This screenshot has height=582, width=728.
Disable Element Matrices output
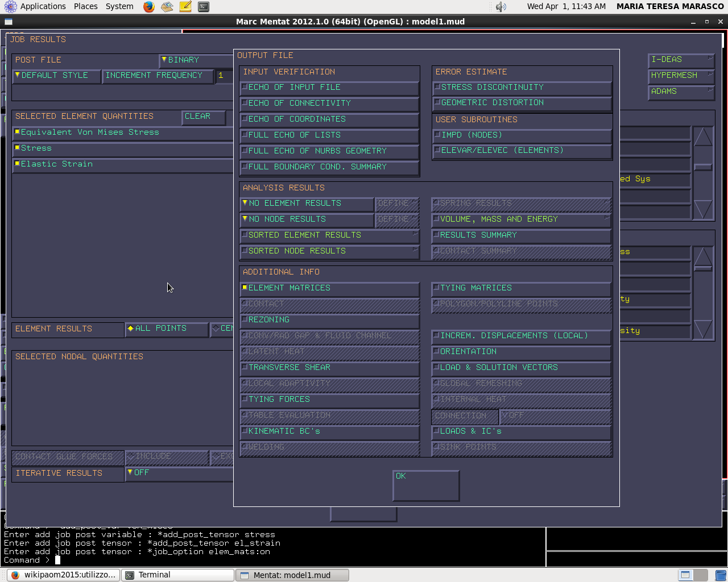click(330, 288)
